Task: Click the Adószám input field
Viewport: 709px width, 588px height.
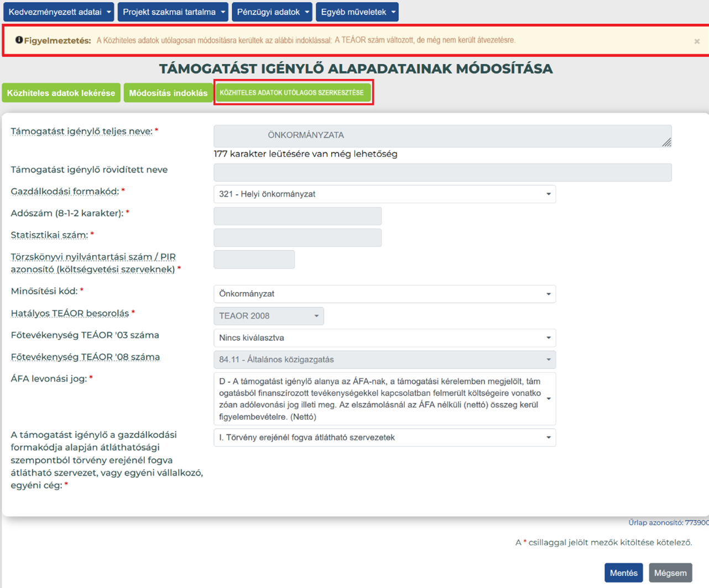Action: [298, 216]
